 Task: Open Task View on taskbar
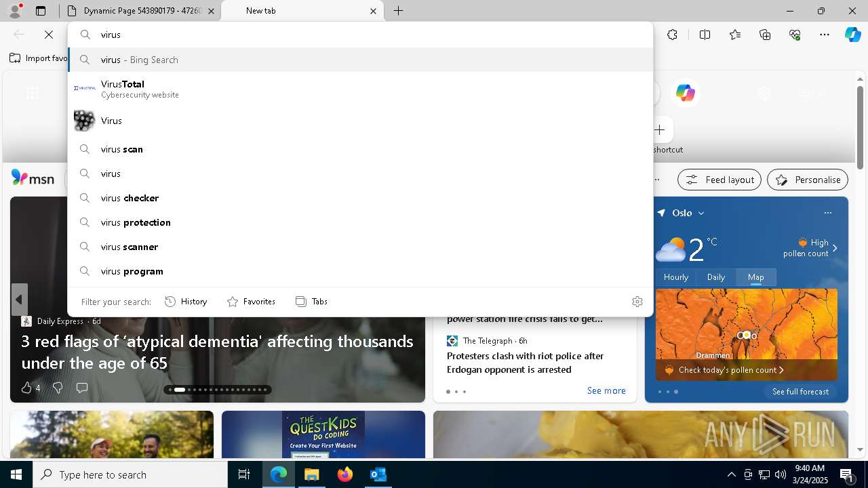point(244,474)
